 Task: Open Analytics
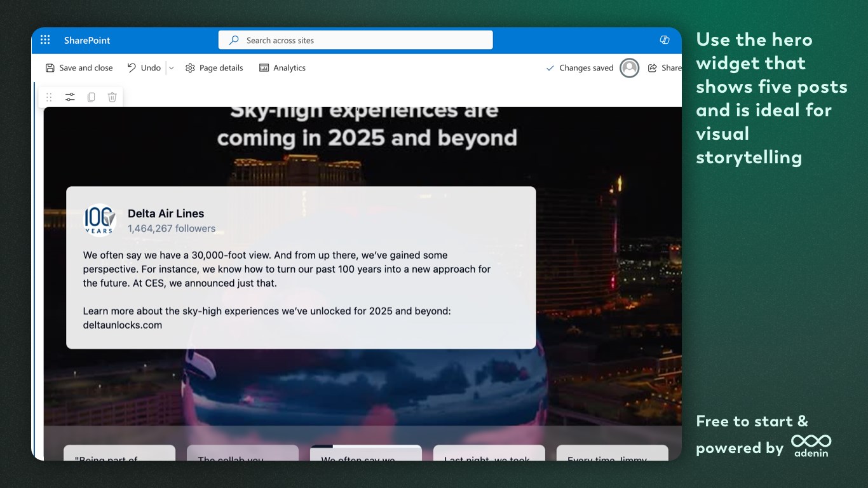tap(283, 68)
